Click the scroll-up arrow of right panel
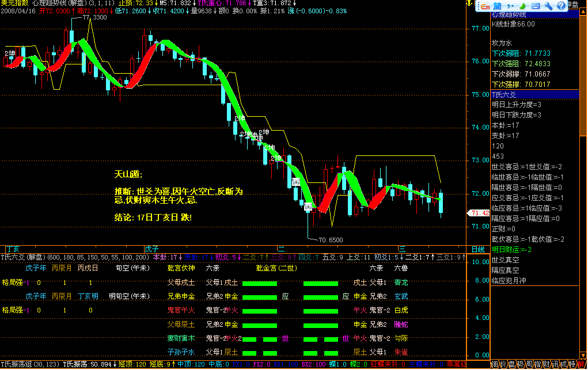 click(583, 12)
